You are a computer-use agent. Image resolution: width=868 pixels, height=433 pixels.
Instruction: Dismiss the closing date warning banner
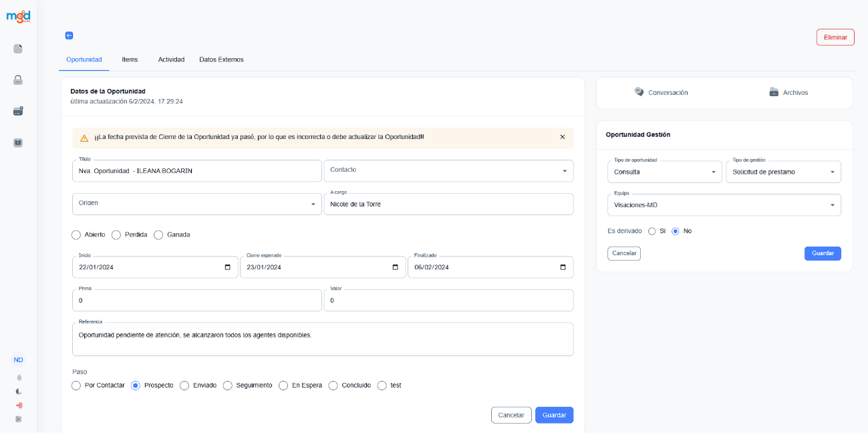562,137
